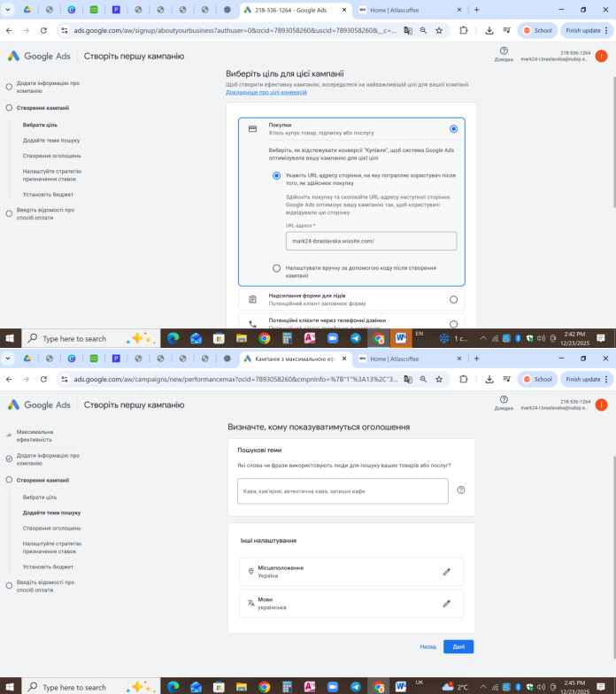The height and width of the screenshot is (694, 616).
Task: Click the blue Далі button
Action: click(x=458, y=646)
